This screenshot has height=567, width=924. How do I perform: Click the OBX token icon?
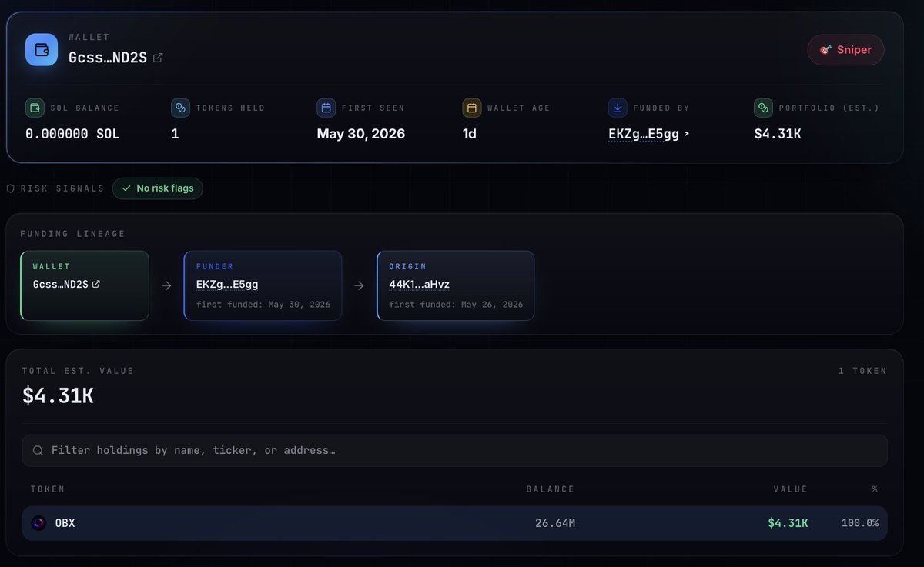[x=38, y=523]
